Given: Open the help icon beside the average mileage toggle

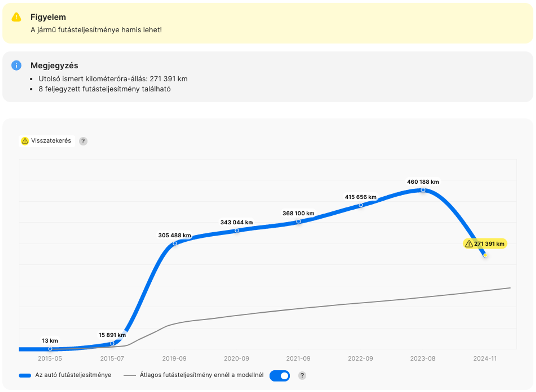Looking at the screenshot, I should [302, 376].
